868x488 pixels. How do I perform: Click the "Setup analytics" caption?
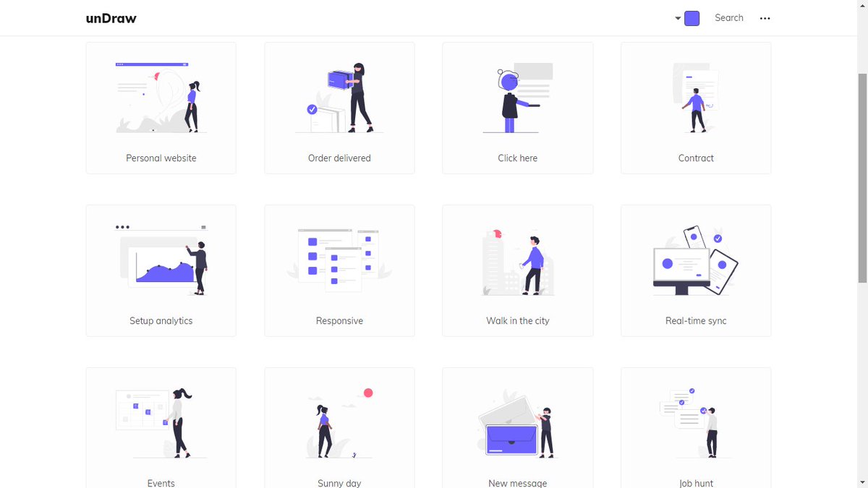(x=161, y=321)
